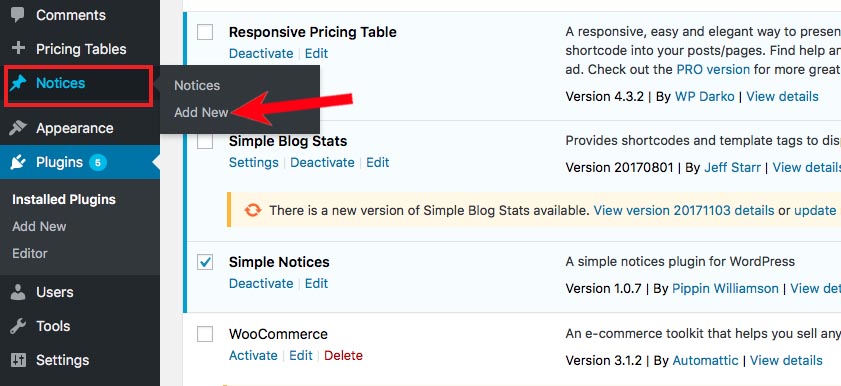
Task: Open Settings link under Simple Blog Stats
Action: point(254,162)
